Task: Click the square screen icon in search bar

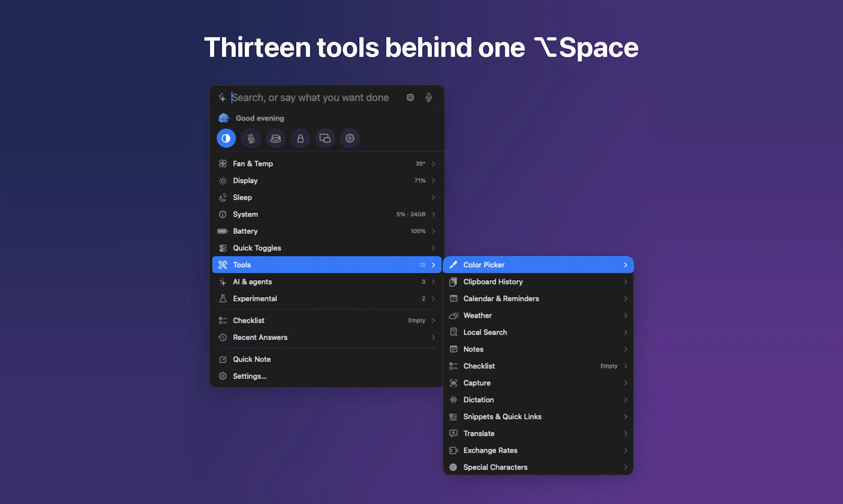Action: (410, 97)
